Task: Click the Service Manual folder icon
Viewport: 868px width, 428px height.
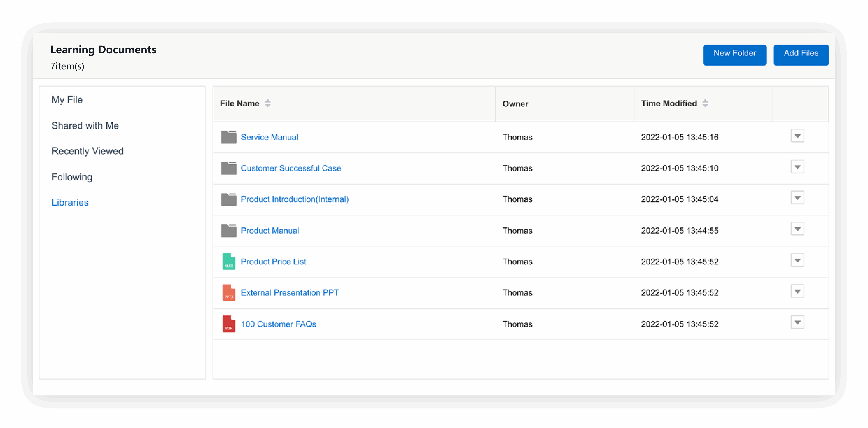Action: coord(229,137)
